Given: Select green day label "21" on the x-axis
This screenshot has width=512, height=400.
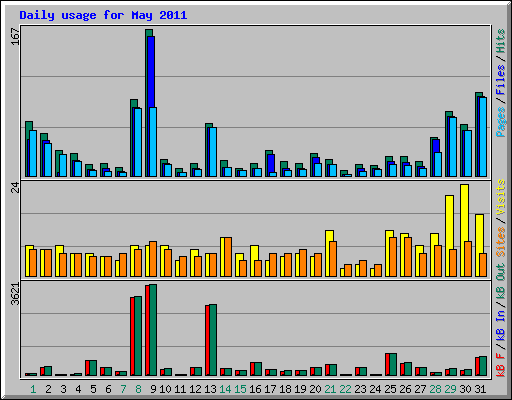Looking at the screenshot, I should coord(330,389).
